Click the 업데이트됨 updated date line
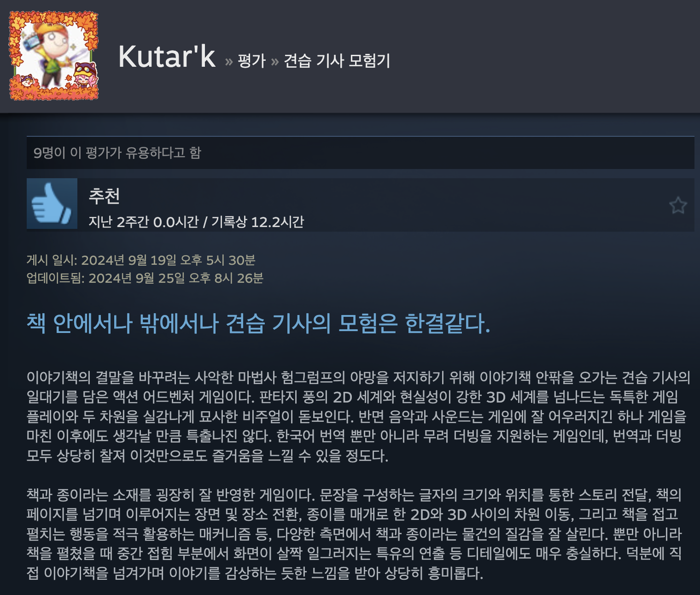This screenshot has width=700, height=595. 145,278
